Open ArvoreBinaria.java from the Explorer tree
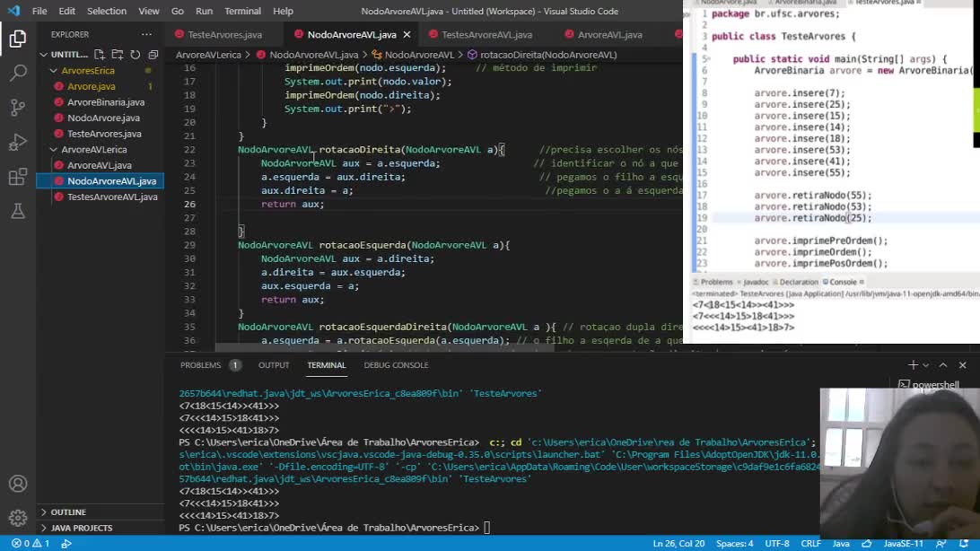Image resolution: width=980 pixels, height=551 pixels. point(106,101)
